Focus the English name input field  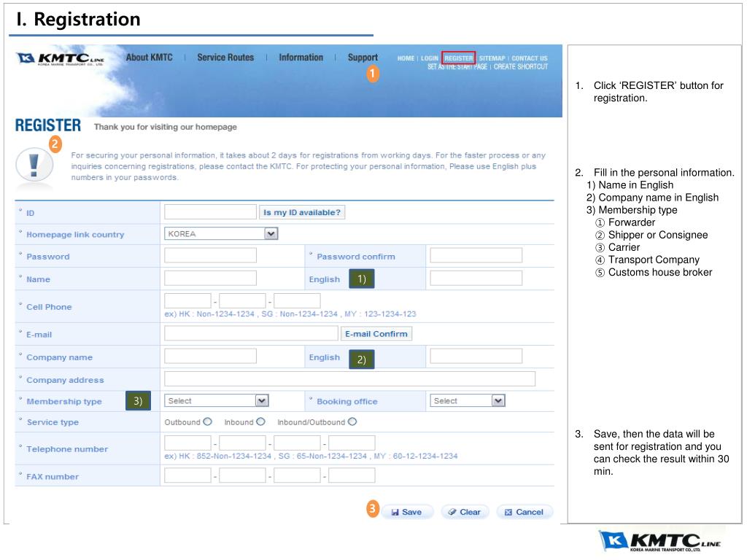476,278
